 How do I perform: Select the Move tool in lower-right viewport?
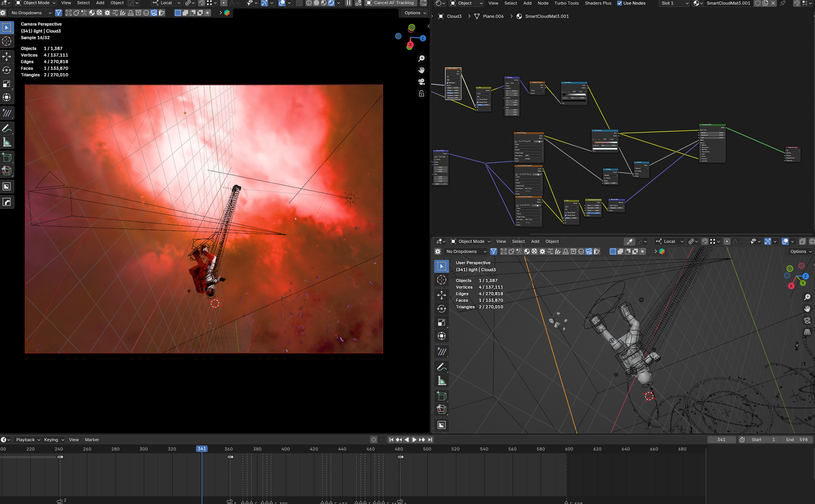[x=441, y=295]
